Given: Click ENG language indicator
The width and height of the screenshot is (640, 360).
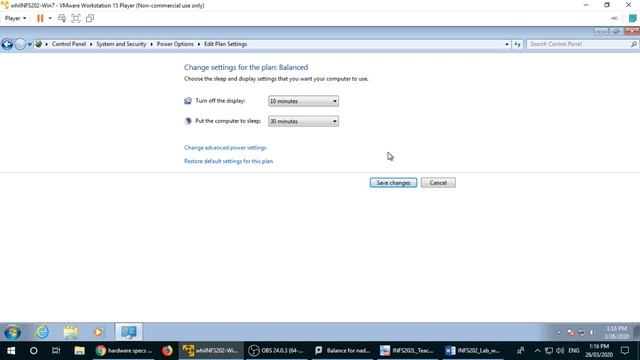Looking at the screenshot, I should [573, 351].
